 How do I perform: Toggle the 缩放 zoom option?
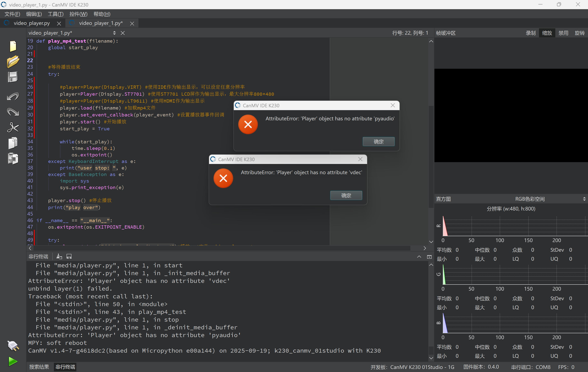tap(547, 33)
